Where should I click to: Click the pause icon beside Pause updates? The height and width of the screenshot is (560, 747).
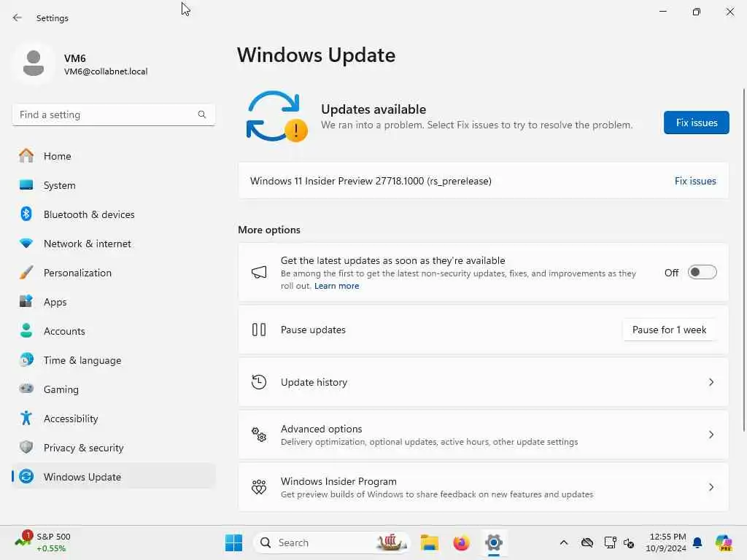[x=259, y=330]
